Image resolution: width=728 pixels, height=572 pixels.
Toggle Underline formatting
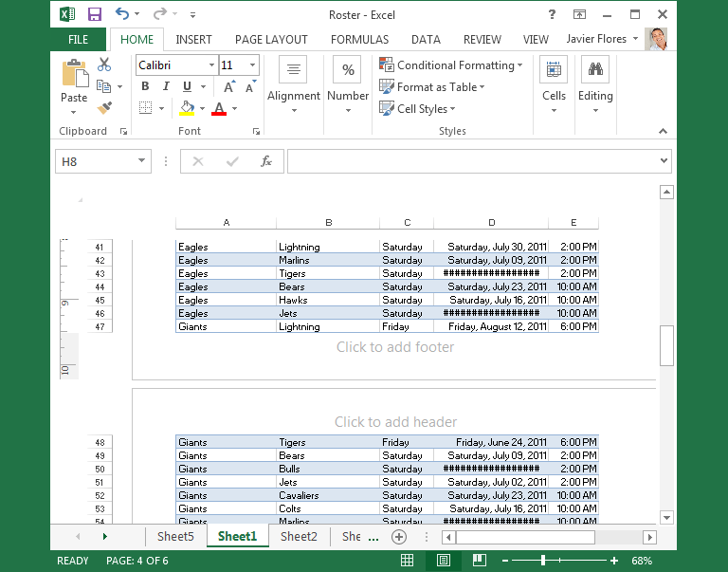click(x=187, y=86)
